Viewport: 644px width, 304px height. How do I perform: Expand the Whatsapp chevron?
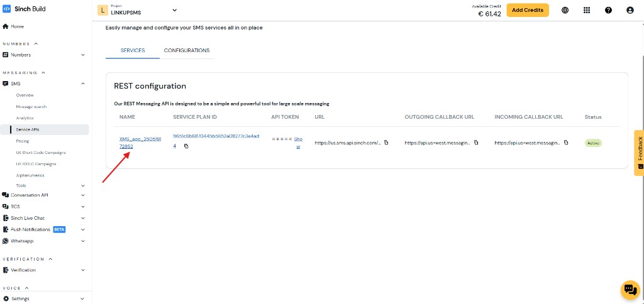tap(82, 241)
